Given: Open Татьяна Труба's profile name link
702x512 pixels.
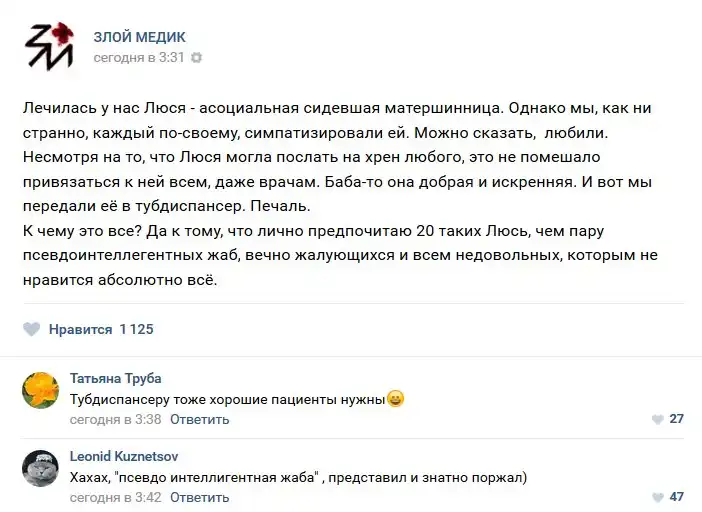Looking at the screenshot, I should click(x=115, y=378).
